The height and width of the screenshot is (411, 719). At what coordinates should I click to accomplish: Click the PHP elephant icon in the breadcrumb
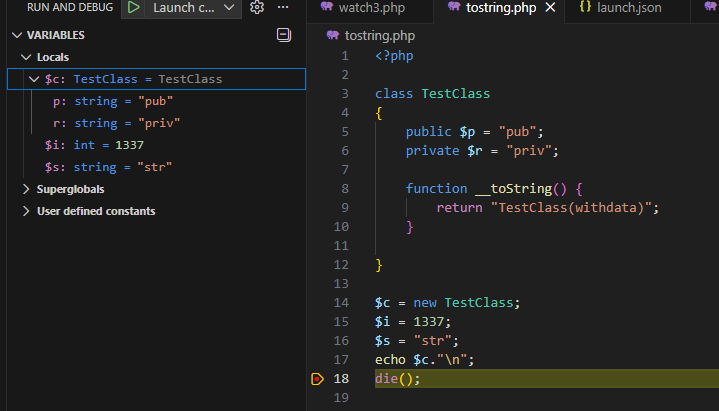[x=333, y=35]
